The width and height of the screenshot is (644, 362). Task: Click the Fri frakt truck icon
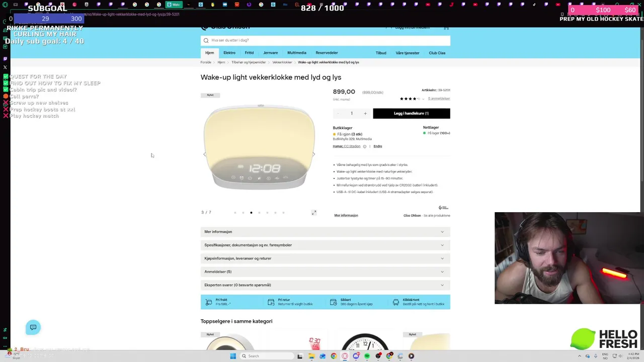pos(209,302)
